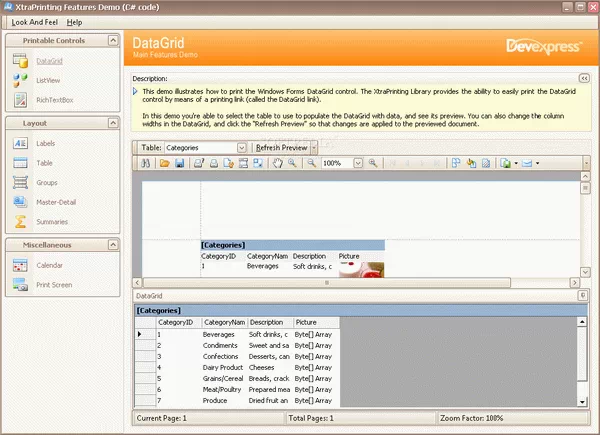Collapse the Layout group

point(113,123)
